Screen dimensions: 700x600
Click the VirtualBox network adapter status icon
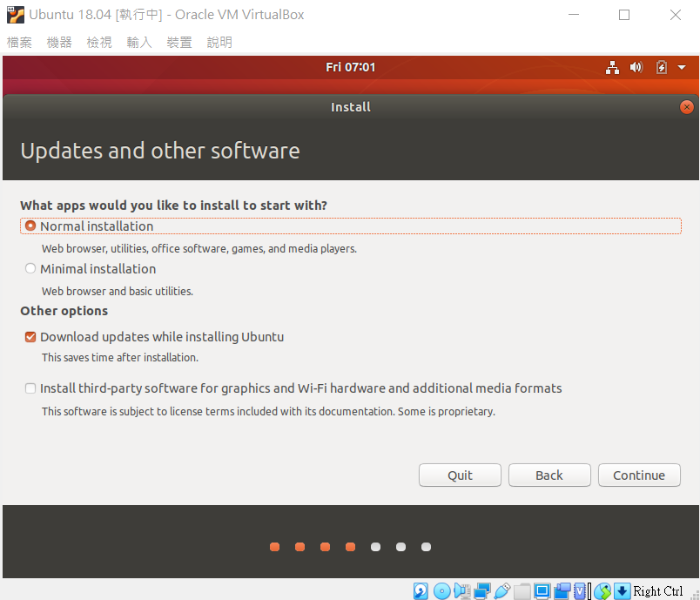click(482, 591)
